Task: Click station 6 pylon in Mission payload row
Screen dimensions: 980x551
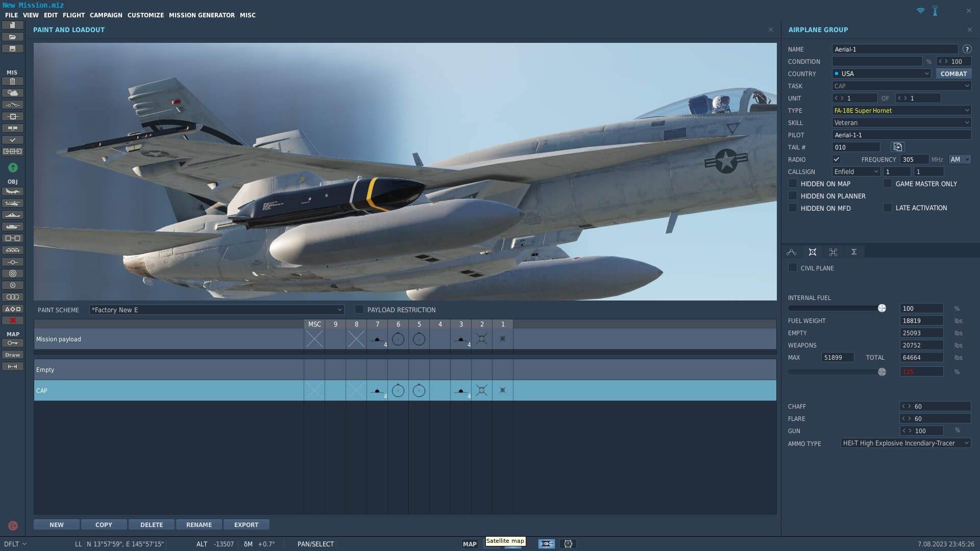Action: tap(398, 339)
